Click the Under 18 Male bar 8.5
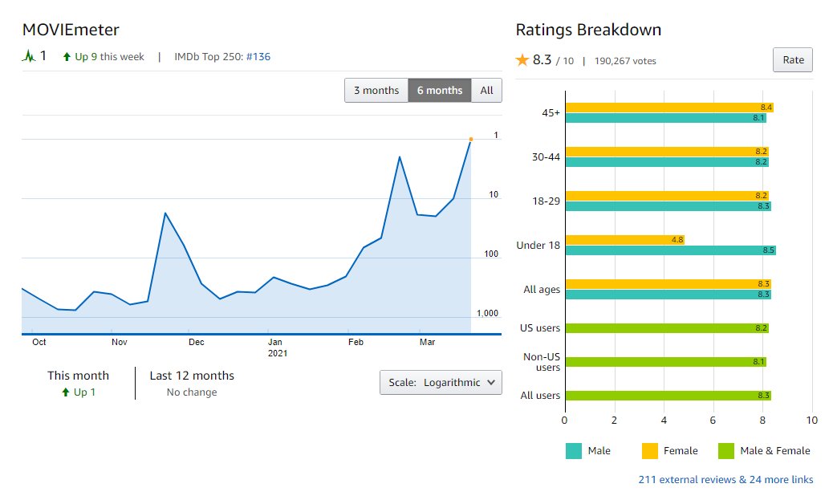The width and height of the screenshot is (833, 504). [x=670, y=250]
